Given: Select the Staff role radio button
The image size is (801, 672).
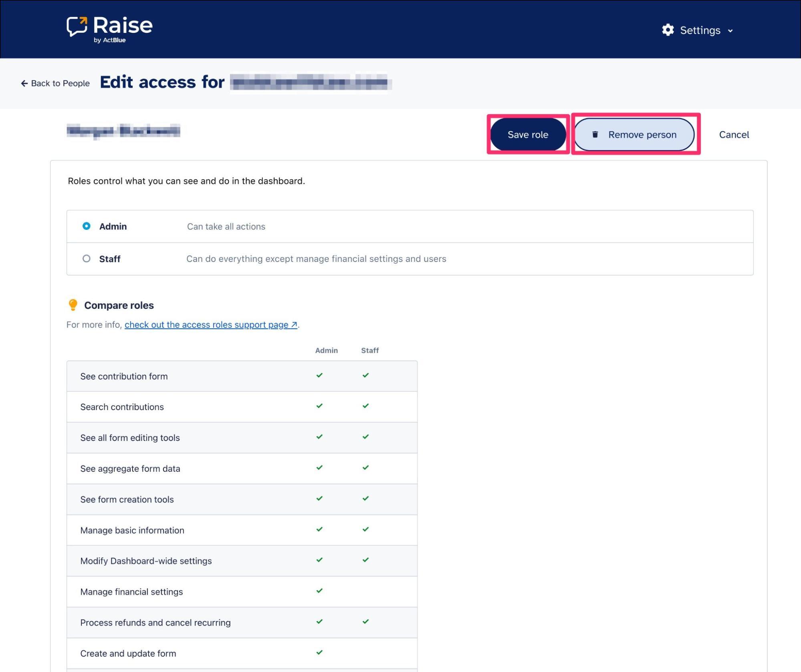Looking at the screenshot, I should tap(86, 259).
